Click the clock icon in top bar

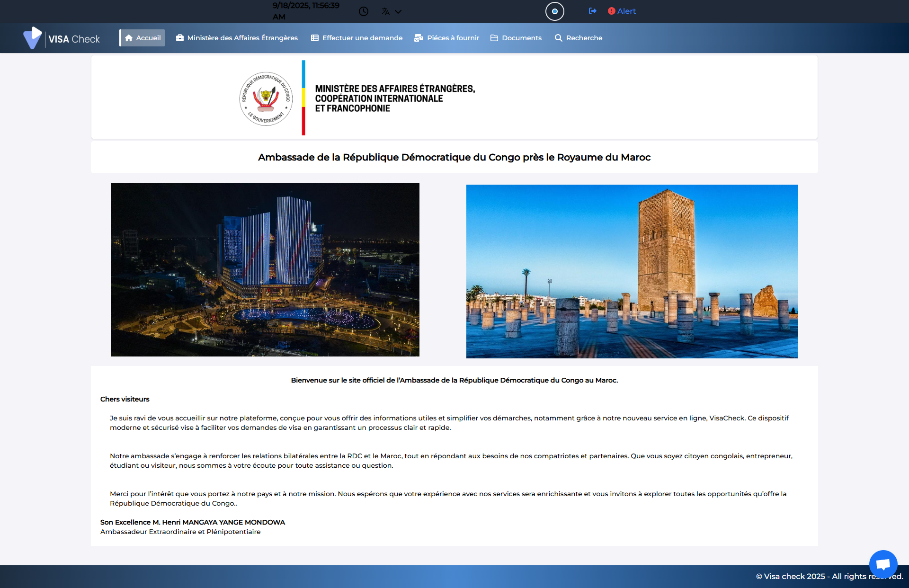tap(363, 11)
